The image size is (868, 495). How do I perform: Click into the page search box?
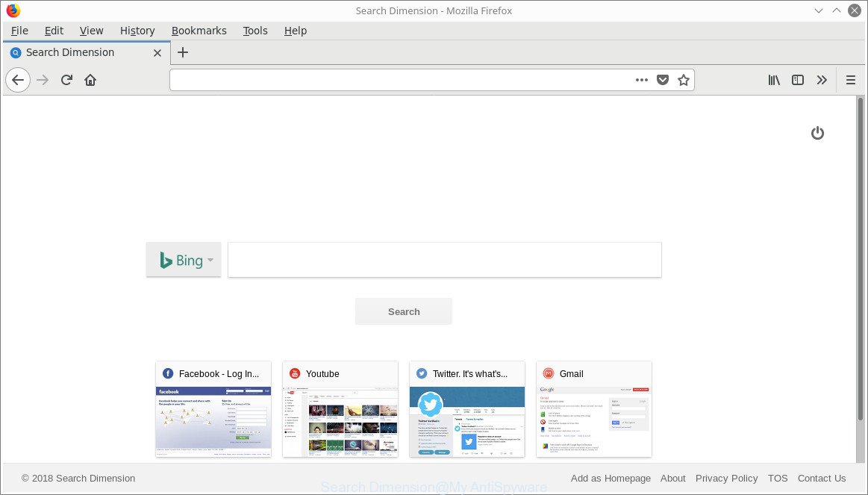point(445,260)
